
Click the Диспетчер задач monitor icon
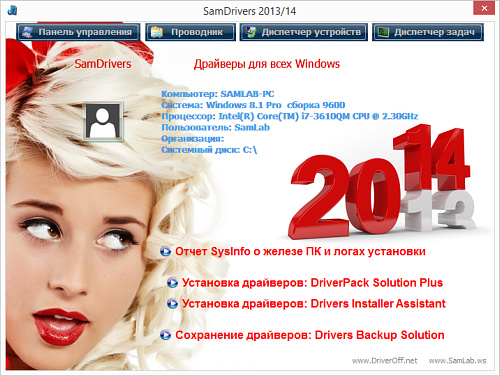pos(383,32)
